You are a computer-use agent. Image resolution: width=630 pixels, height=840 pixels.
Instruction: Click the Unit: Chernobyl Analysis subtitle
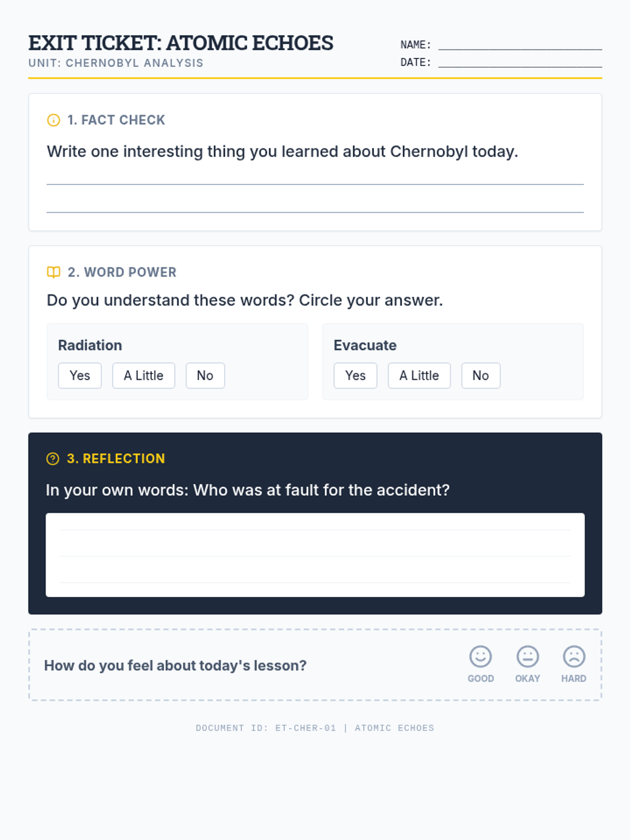click(116, 63)
